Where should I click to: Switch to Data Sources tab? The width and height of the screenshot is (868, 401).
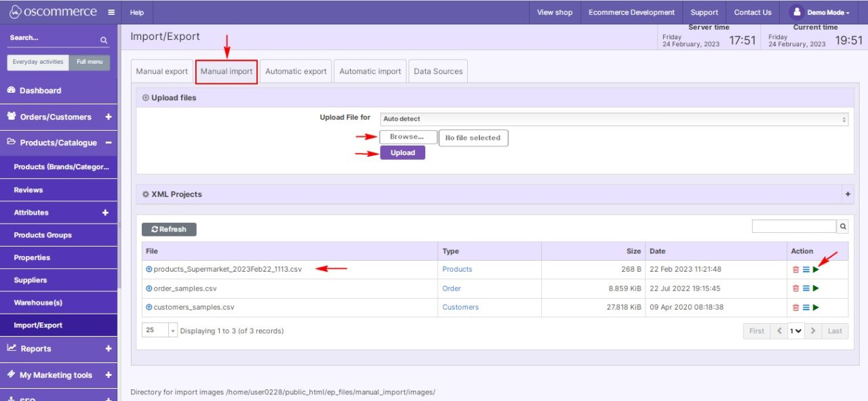(x=438, y=71)
